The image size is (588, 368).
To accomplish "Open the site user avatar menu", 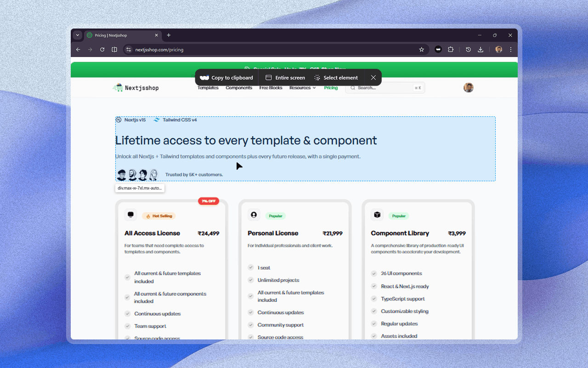I will 469,88.
